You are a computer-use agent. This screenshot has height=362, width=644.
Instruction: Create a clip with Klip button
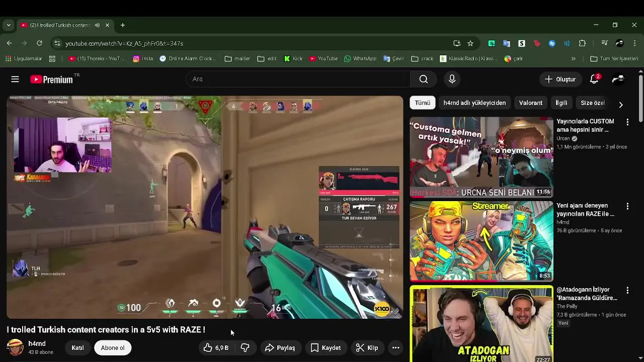point(367,348)
